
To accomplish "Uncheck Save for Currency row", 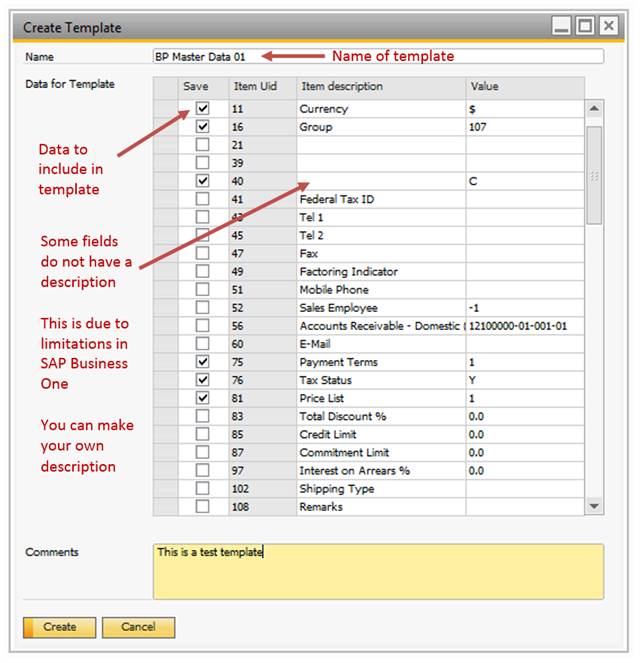I will tap(203, 109).
